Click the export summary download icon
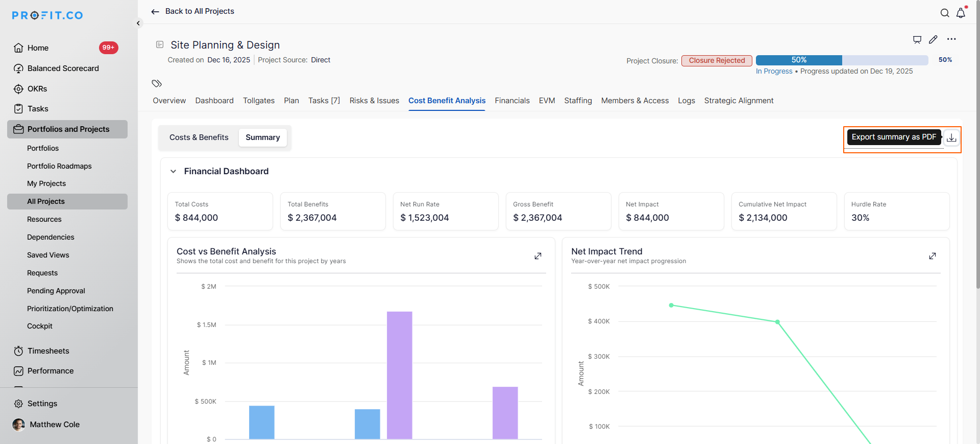The image size is (980, 444). tap(951, 138)
